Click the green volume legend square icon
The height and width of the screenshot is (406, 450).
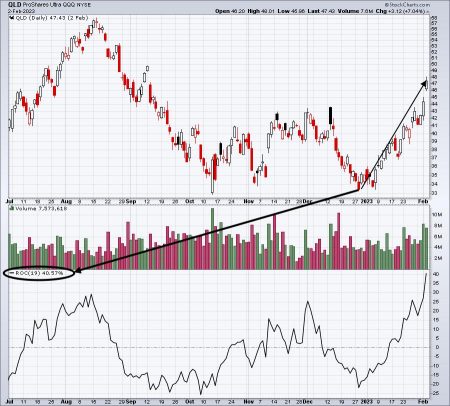pyautogui.click(x=12, y=208)
